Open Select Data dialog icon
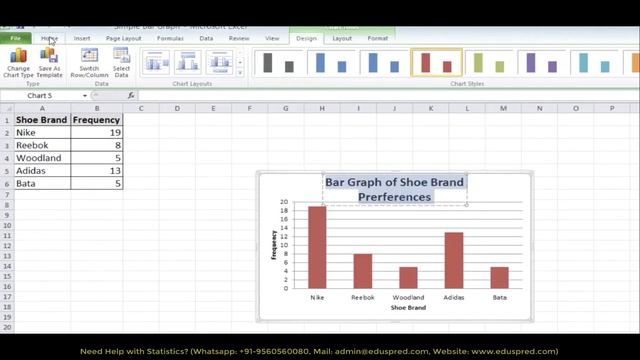 click(x=121, y=62)
